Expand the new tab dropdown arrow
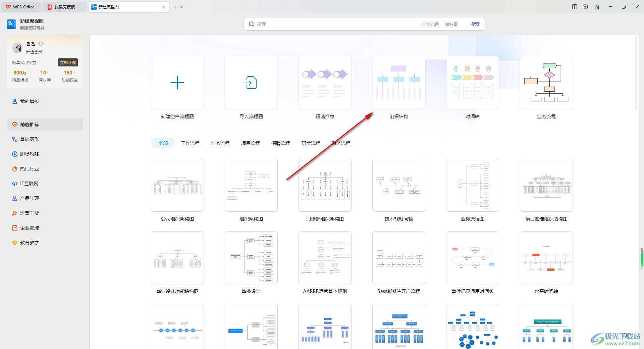Screen dimensions: 644x349 [x=182, y=7]
